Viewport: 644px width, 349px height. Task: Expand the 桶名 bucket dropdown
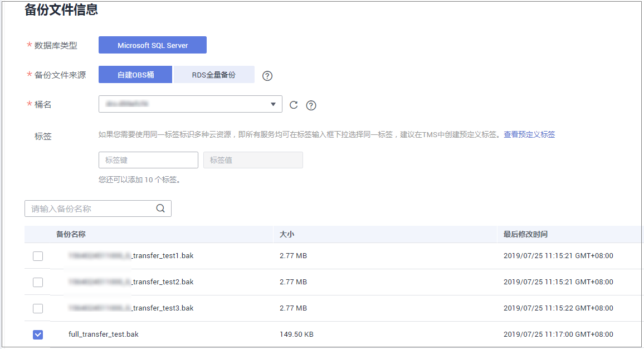190,104
